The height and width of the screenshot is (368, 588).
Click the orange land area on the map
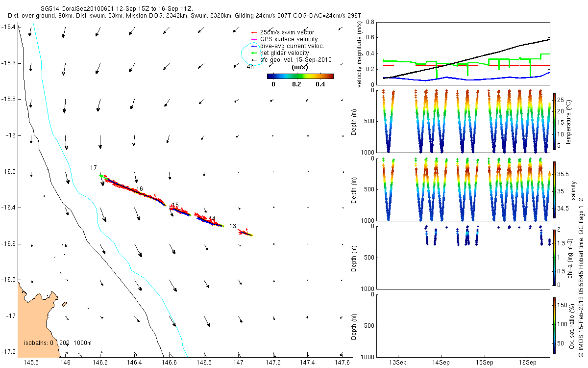coord(34,319)
